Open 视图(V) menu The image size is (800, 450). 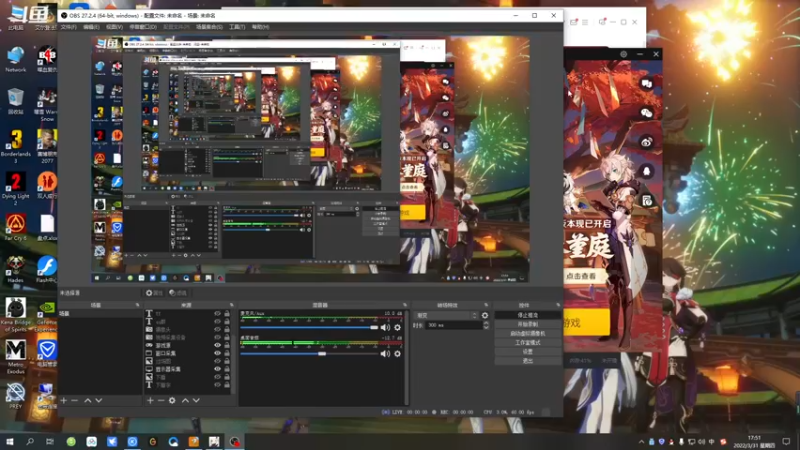(114, 27)
